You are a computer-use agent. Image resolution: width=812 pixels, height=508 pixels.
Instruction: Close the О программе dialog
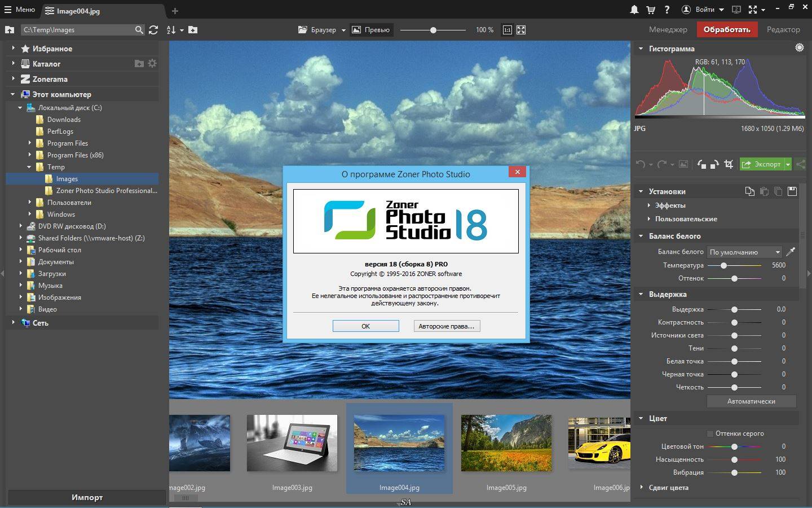[x=517, y=172]
